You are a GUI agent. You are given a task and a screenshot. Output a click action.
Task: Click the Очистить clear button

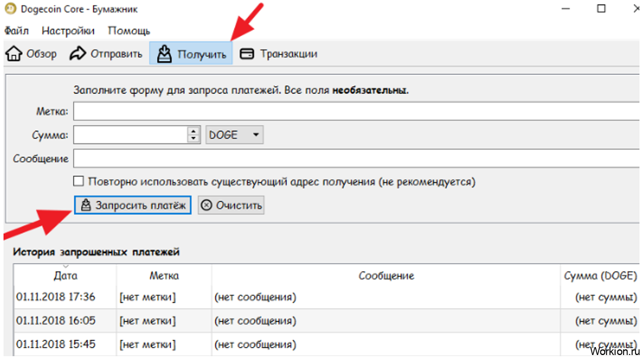pyautogui.click(x=231, y=205)
